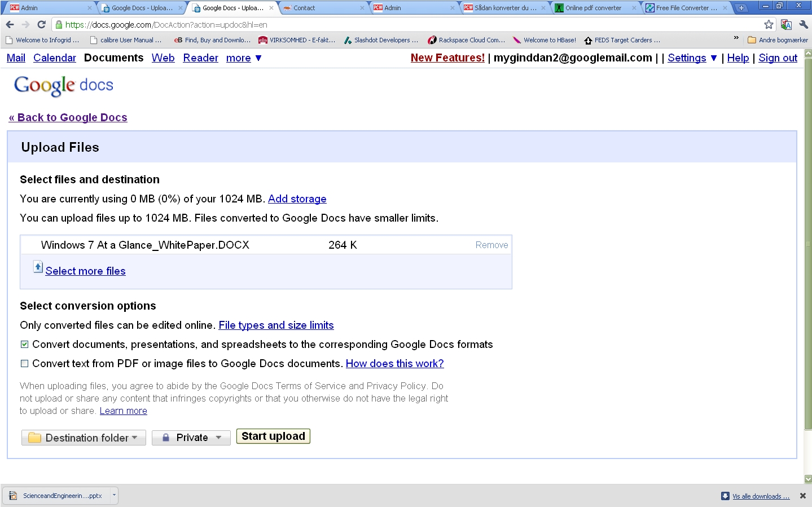Viewport: 812px width, 507px height.
Task: Open a new browser tab
Action: coord(741,8)
